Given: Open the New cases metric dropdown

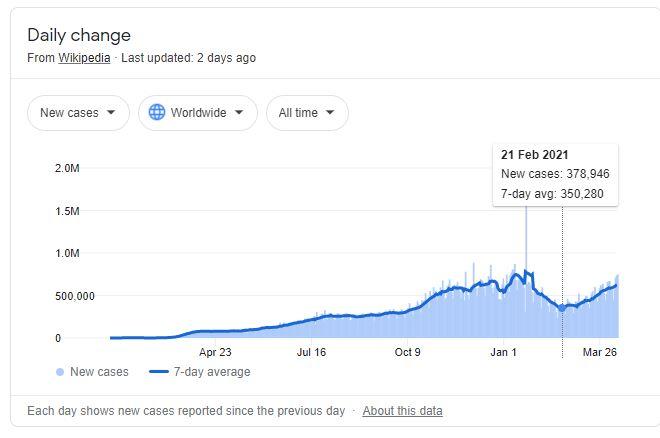Looking at the screenshot, I should coord(78,113).
